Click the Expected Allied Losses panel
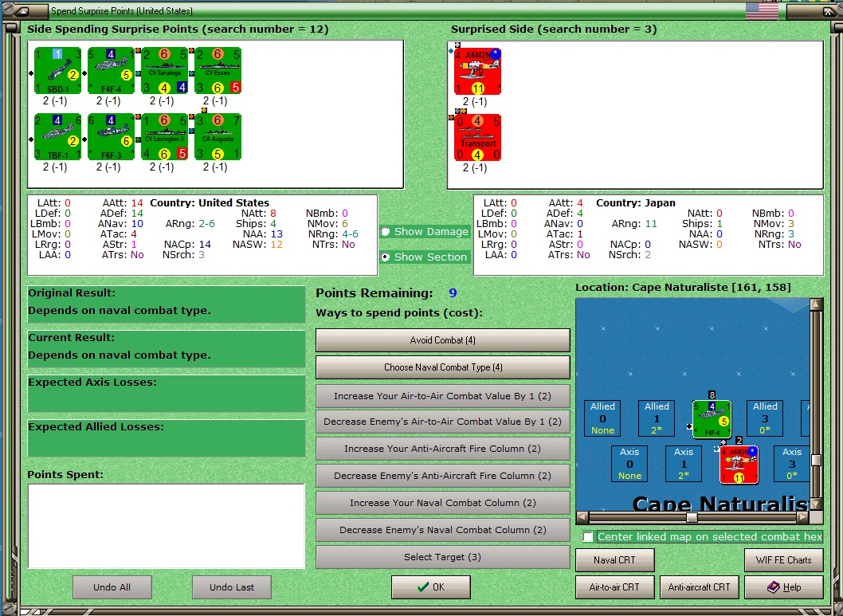The width and height of the screenshot is (843, 616). [x=166, y=438]
